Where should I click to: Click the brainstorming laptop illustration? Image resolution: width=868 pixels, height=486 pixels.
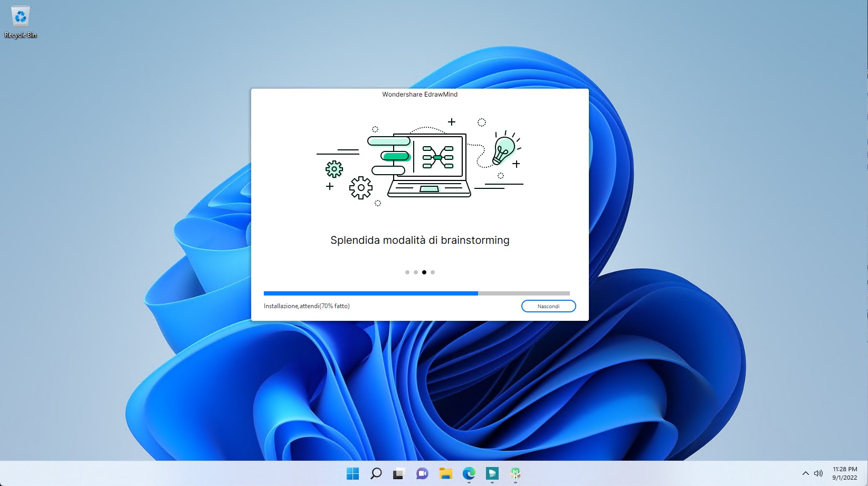click(420, 163)
